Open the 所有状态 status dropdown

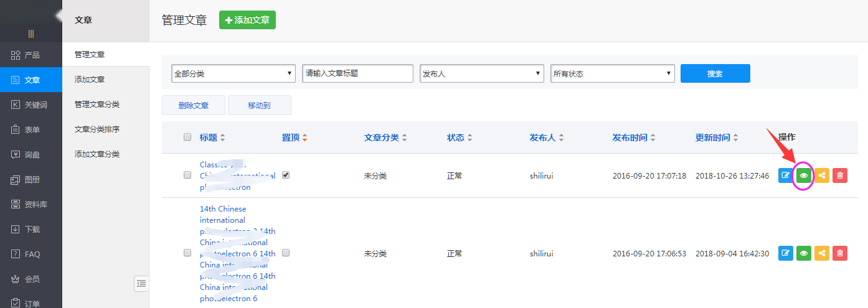[x=613, y=73]
